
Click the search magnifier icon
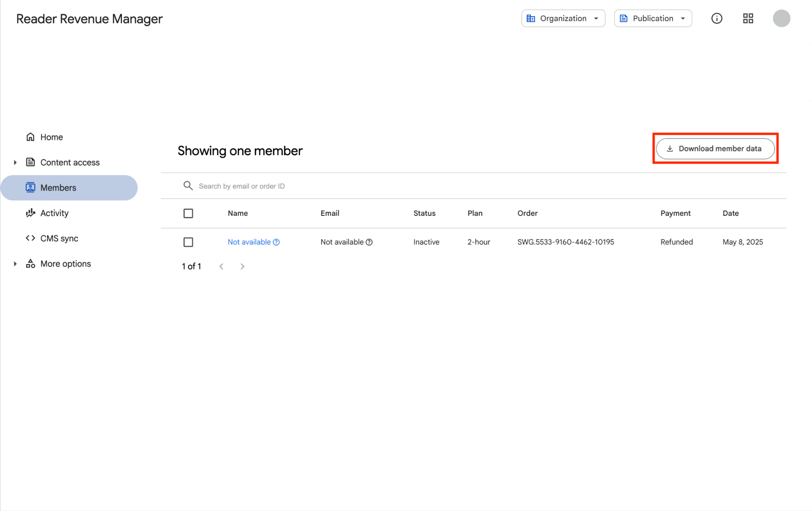pyautogui.click(x=188, y=185)
